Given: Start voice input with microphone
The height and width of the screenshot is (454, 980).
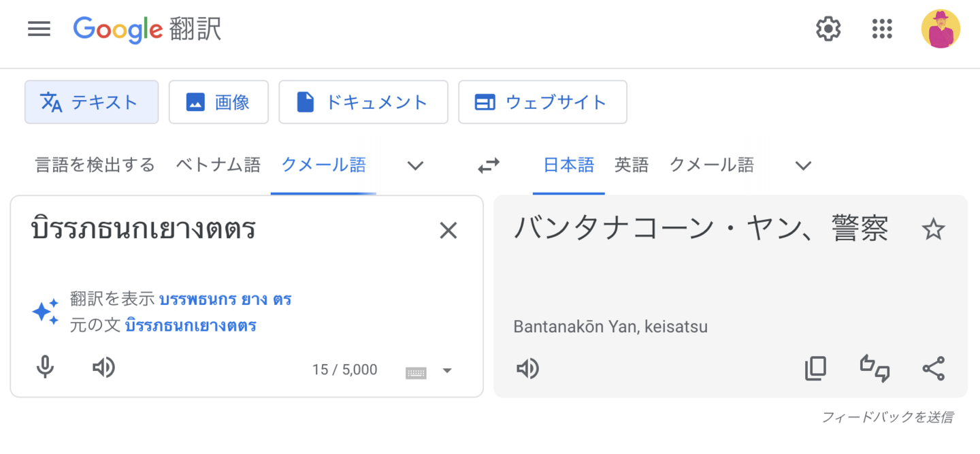Looking at the screenshot, I should (x=45, y=368).
